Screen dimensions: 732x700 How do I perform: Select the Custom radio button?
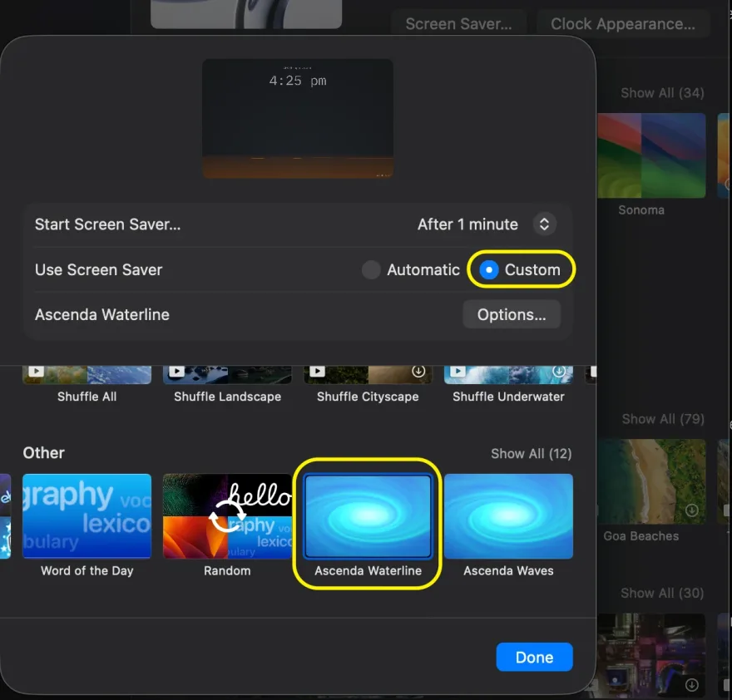click(489, 269)
